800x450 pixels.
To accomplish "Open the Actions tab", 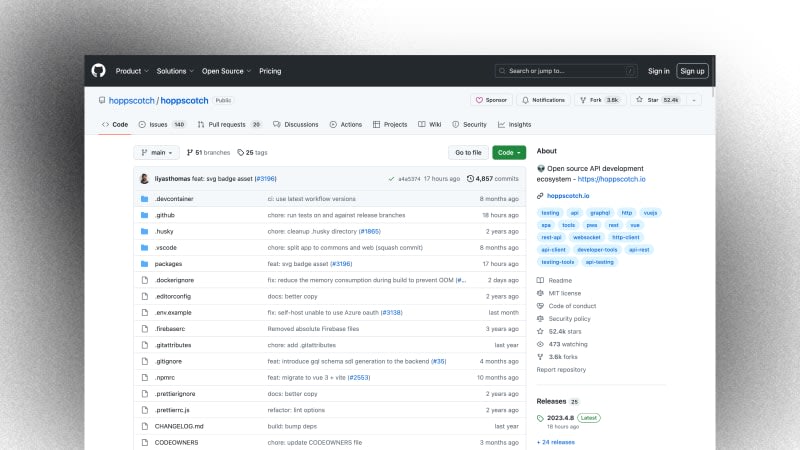I will tap(345, 124).
